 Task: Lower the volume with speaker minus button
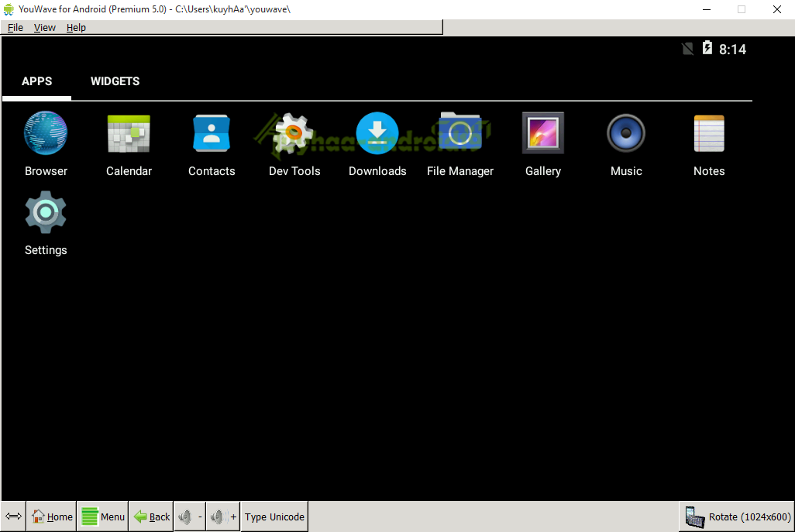(x=190, y=517)
